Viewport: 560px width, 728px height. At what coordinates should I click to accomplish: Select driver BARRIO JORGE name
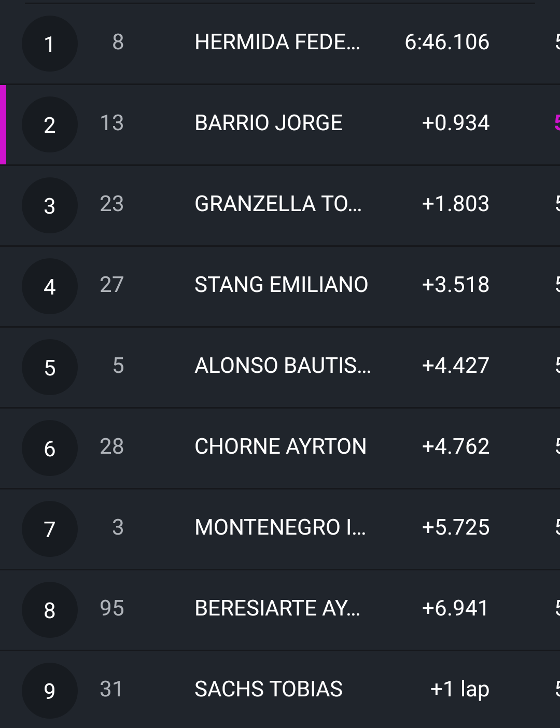click(268, 123)
